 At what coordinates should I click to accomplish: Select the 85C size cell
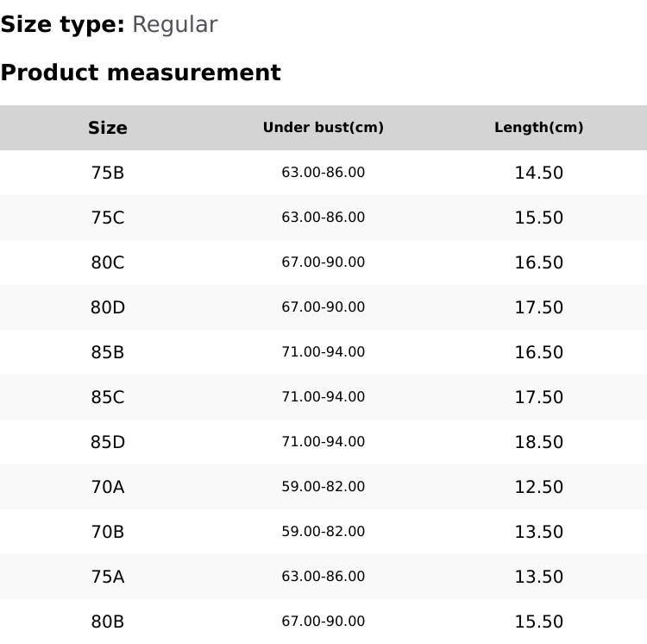[108, 397]
